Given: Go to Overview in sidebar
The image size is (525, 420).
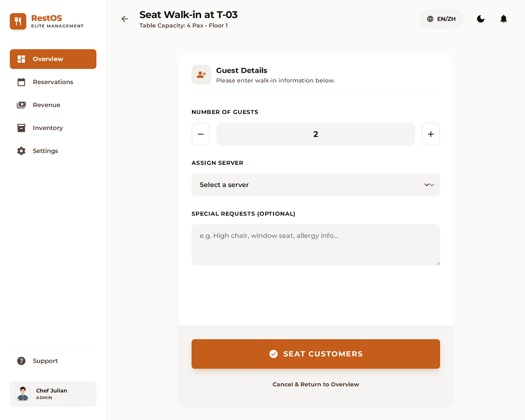Looking at the screenshot, I should pyautogui.click(x=53, y=59).
